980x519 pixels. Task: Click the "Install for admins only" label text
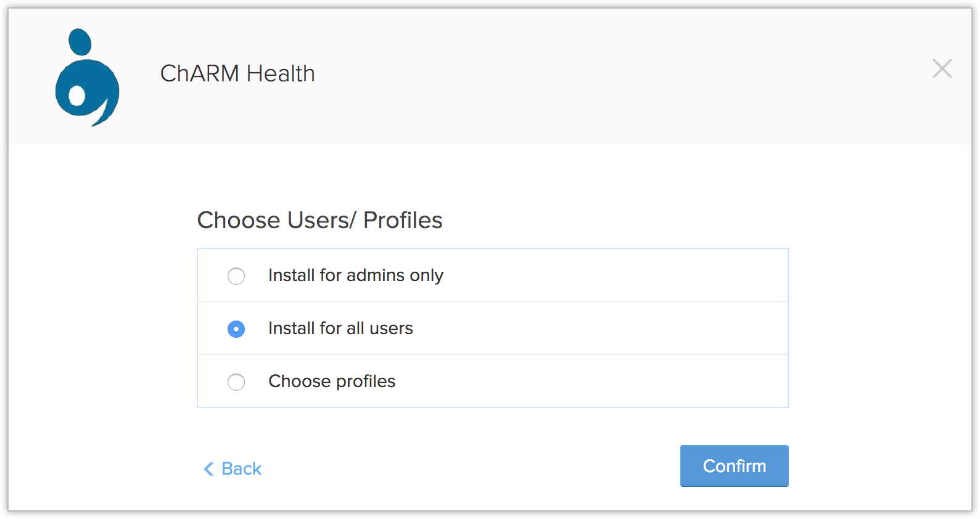355,276
